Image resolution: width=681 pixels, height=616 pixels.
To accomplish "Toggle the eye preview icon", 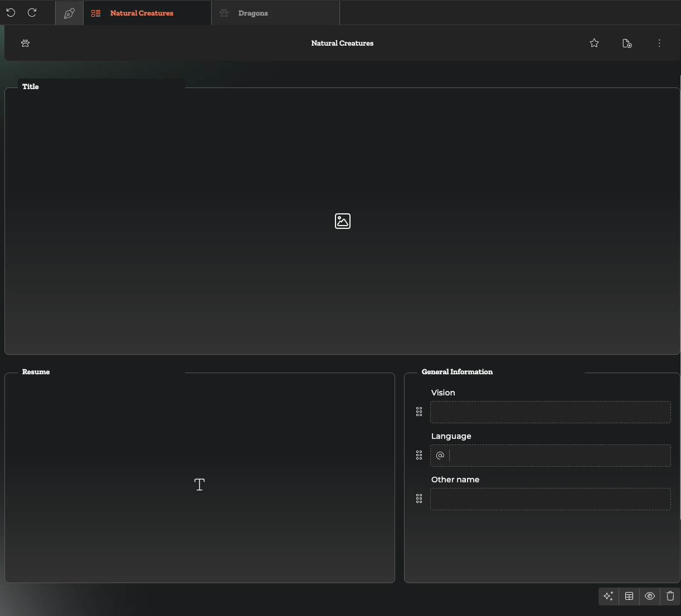I will (650, 596).
